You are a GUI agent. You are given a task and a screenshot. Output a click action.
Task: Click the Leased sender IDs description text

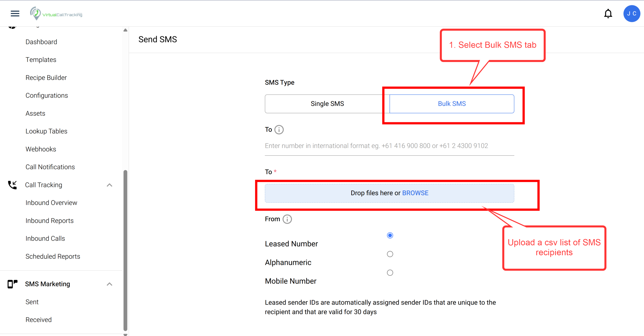point(380,307)
